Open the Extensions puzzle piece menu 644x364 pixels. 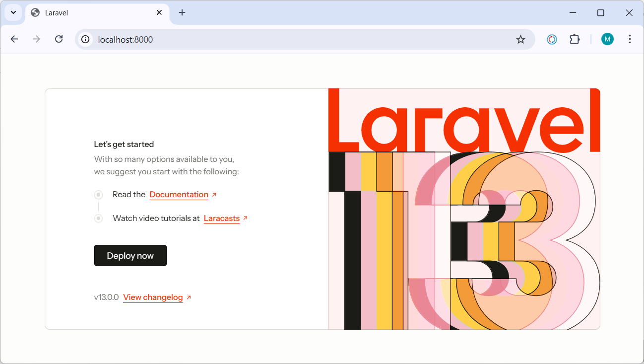click(x=575, y=39)
